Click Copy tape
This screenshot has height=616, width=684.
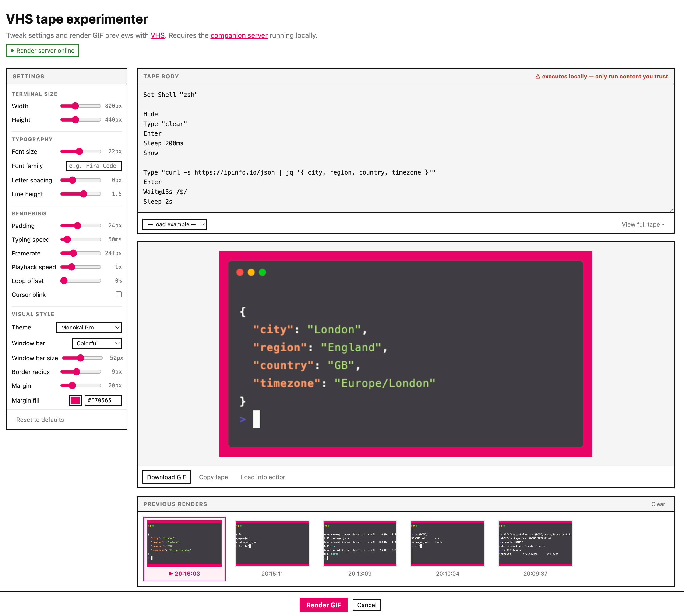coord(213,477)
